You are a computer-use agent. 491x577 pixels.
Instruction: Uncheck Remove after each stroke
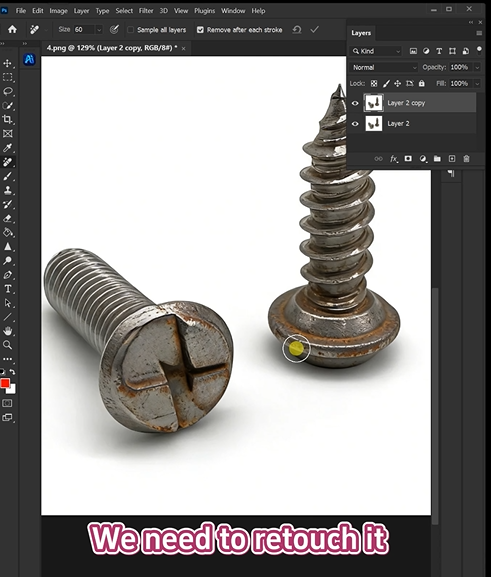coord(200,30)
